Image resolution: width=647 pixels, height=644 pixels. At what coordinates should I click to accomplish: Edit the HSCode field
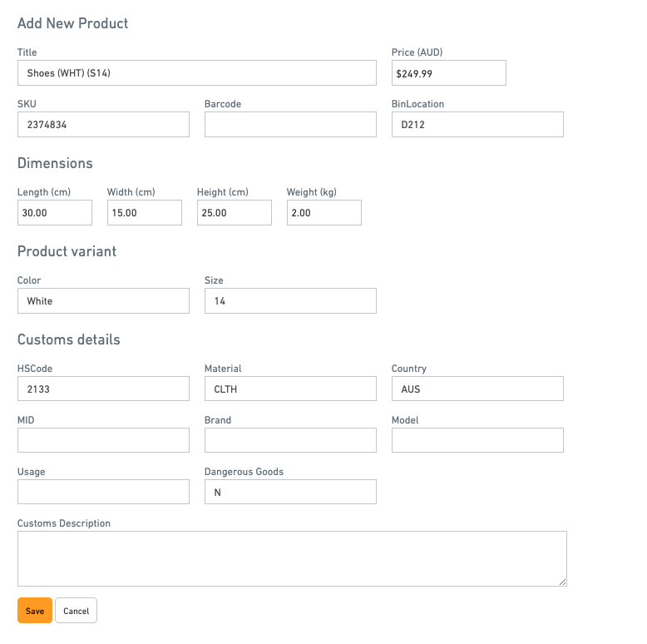103,389
